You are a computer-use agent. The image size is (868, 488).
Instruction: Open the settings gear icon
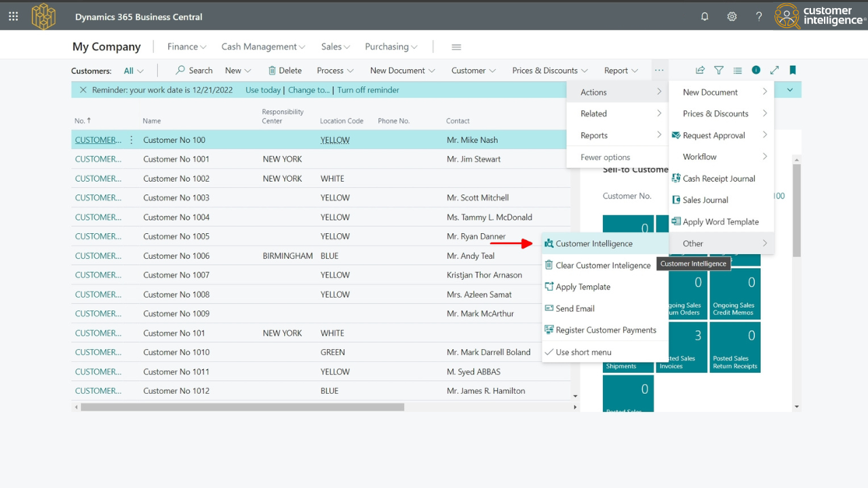point(732,16)
